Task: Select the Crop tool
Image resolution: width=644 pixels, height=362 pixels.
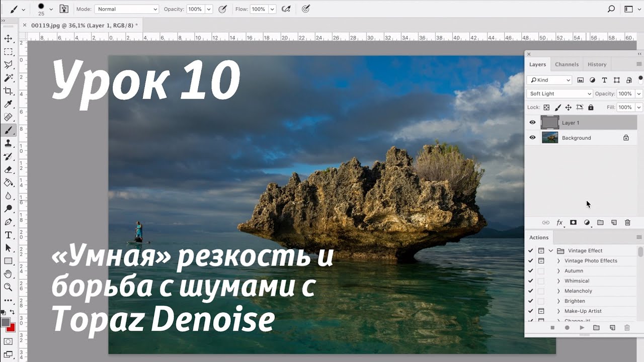Action: (8, 91)
